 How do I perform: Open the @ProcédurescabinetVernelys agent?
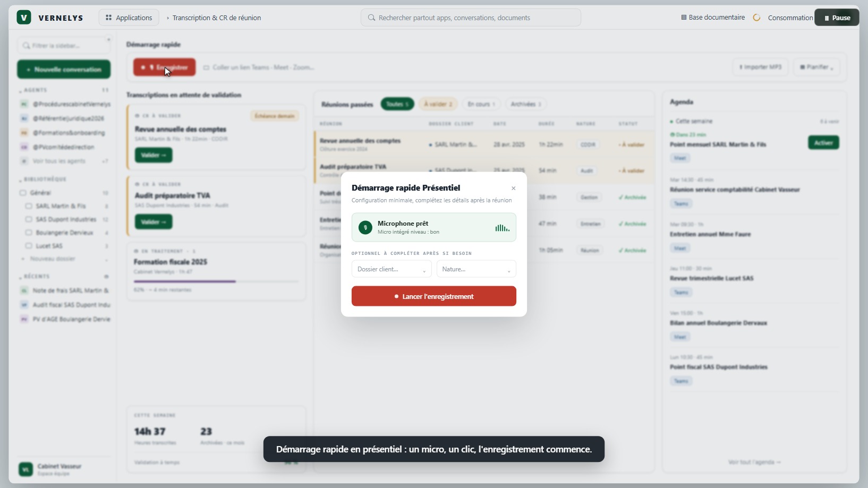(65, 104)
